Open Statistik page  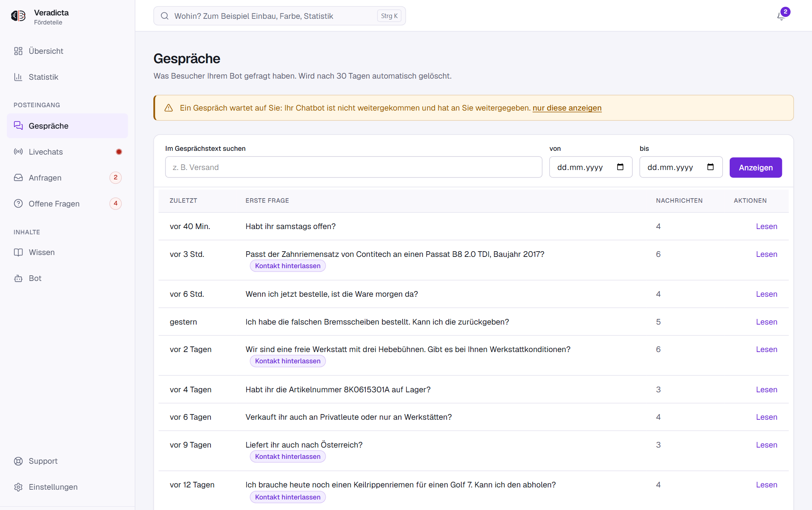(67, 77)
